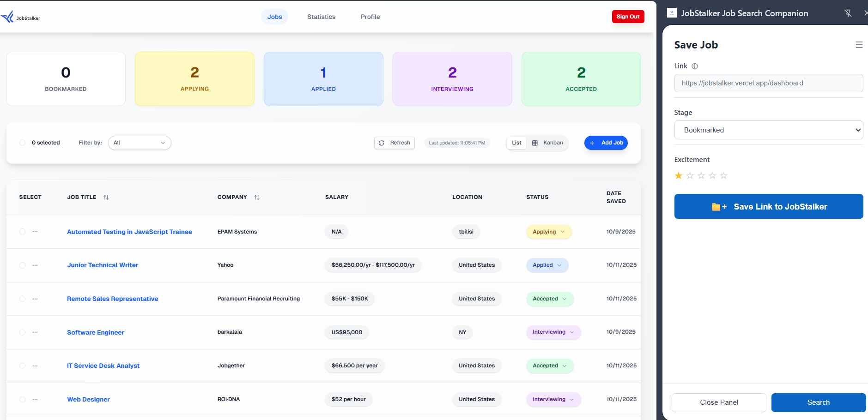868x420 pixels.
Task: Unpin the JobStalker extension pin icon
Action: coord(849,13)
